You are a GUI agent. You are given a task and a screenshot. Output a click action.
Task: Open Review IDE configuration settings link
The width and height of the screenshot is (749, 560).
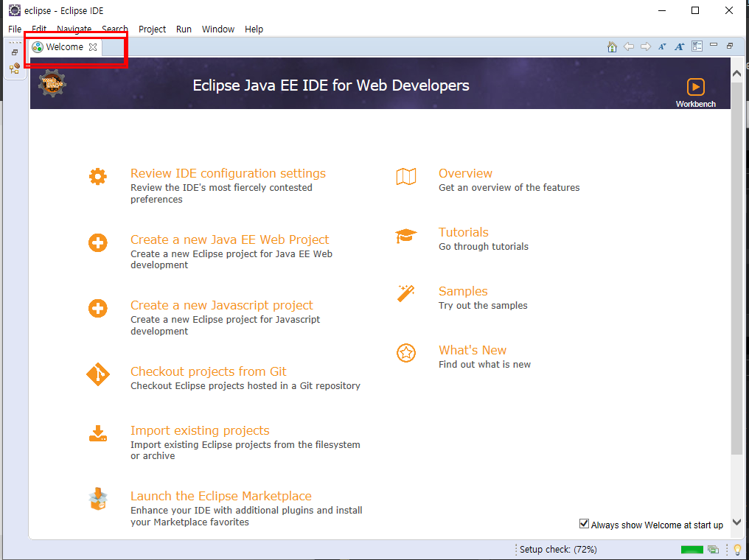(x=228, y=173)
